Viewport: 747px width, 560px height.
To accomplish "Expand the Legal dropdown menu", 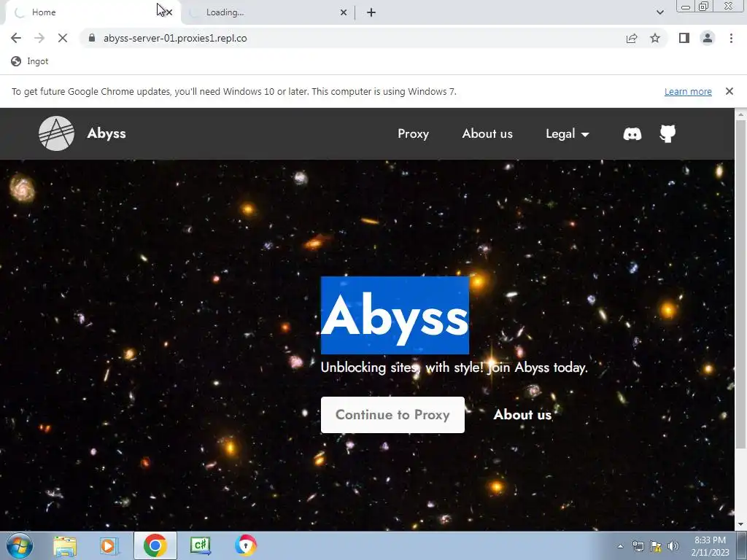I will 567,134.
